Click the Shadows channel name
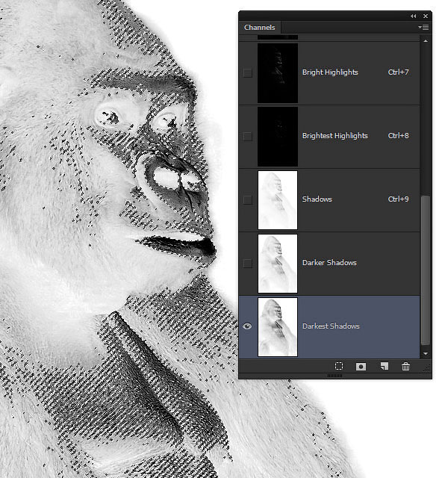 pos(317,199)
